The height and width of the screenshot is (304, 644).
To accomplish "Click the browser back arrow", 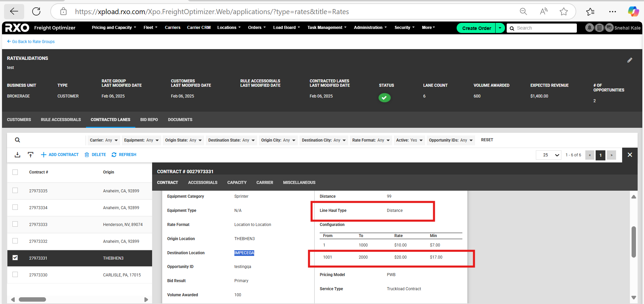I will (x=14, y=11).
